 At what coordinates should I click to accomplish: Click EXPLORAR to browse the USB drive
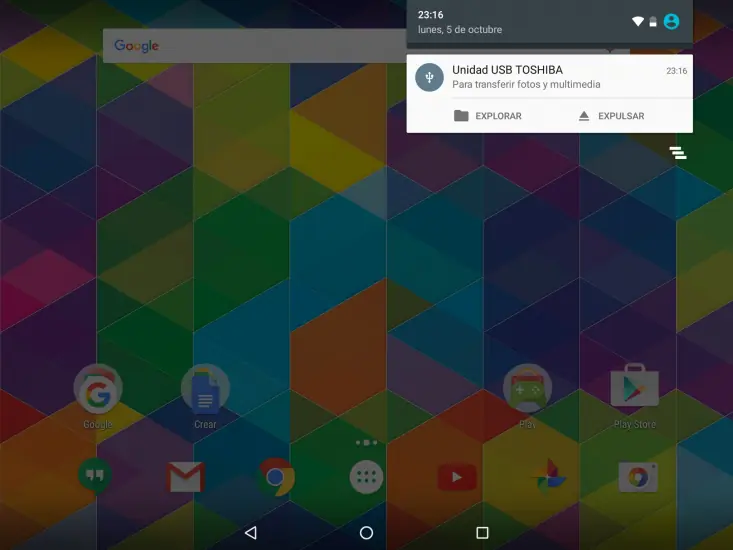(x=488, y=116)
